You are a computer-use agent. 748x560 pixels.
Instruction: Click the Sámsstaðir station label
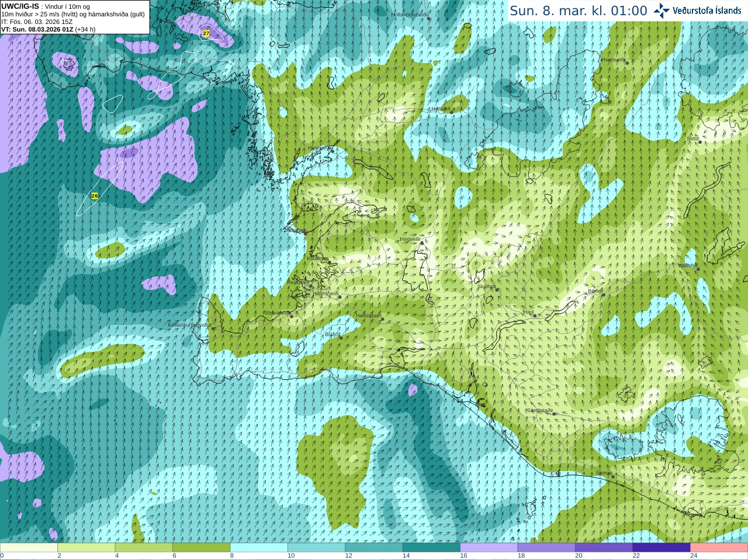pyautogui.click(x=540, y=410)
